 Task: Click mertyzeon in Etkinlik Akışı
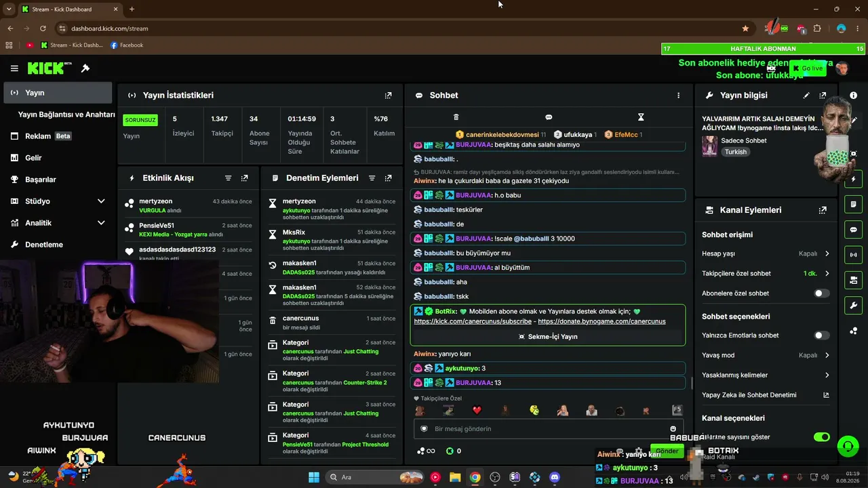click(156, 201)
